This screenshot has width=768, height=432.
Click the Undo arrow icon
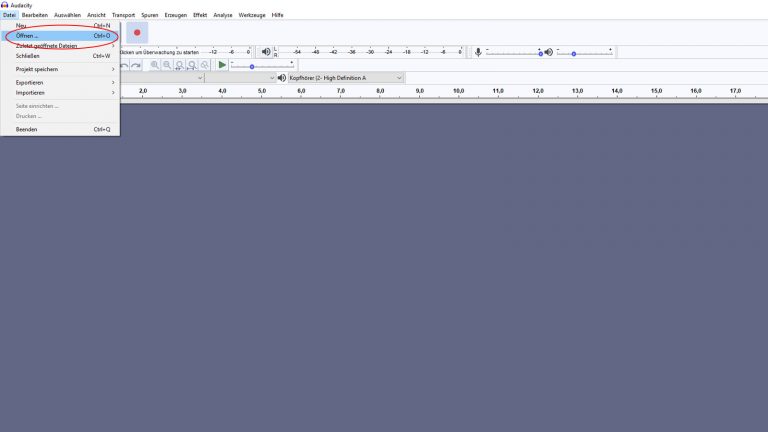coord(124,65)
